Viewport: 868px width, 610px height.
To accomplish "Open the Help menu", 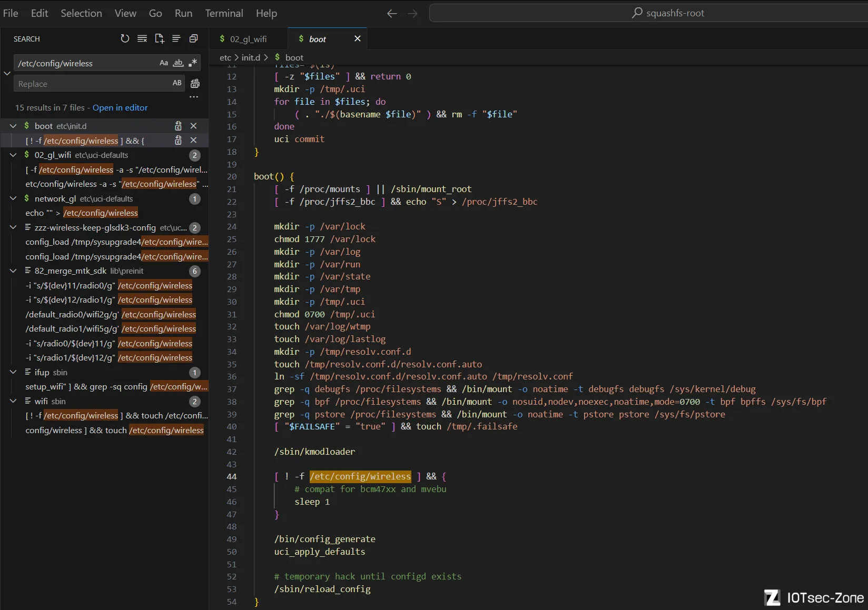I will click(267, 13).
